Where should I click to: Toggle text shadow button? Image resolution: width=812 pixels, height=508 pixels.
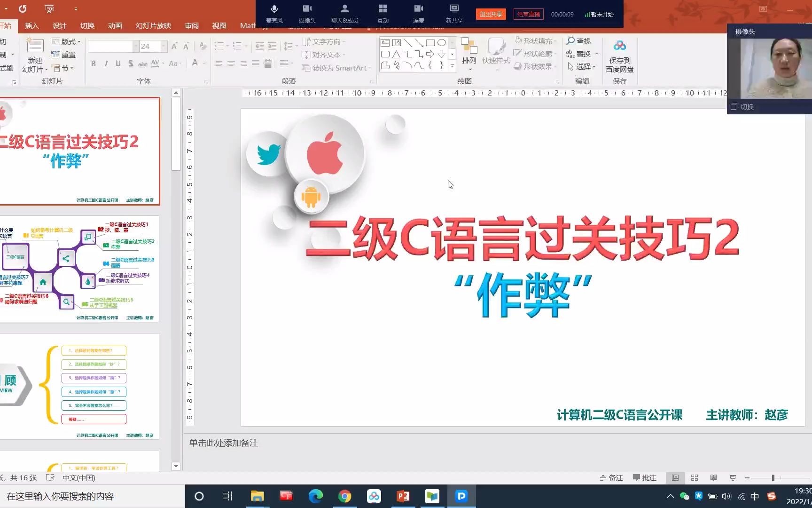pyautogui.click(x=131, y=63)
